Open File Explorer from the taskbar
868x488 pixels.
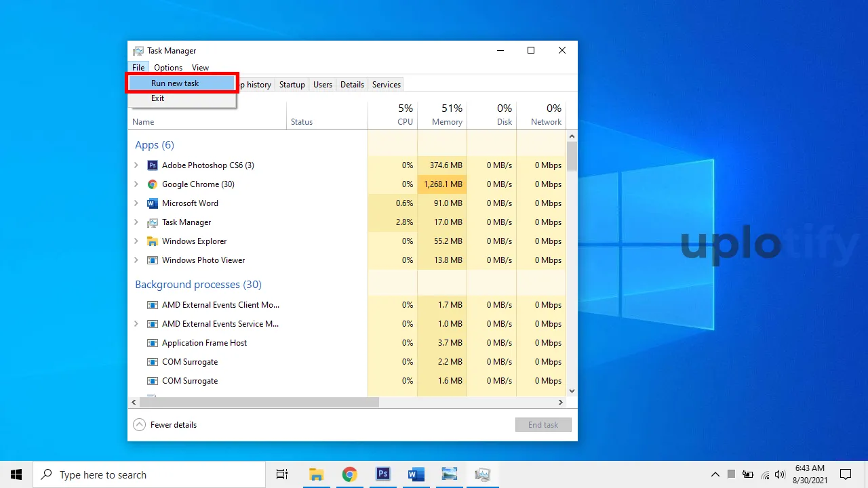316,474
